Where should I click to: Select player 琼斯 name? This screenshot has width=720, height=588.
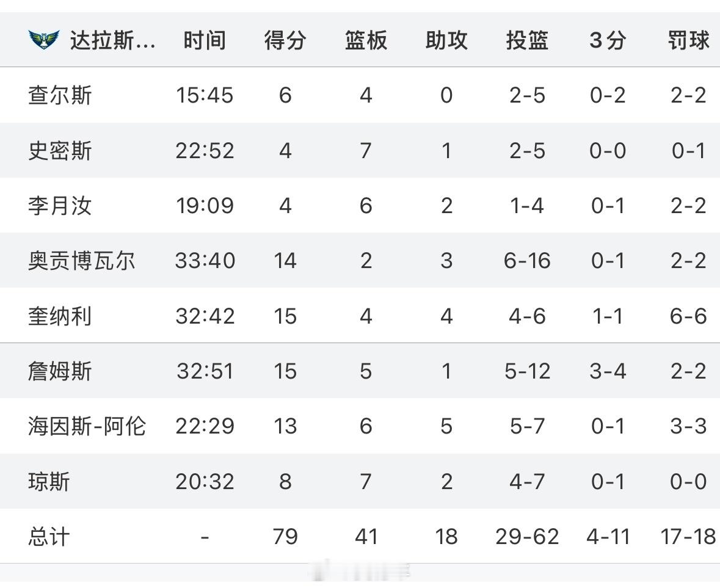point(49,482)
